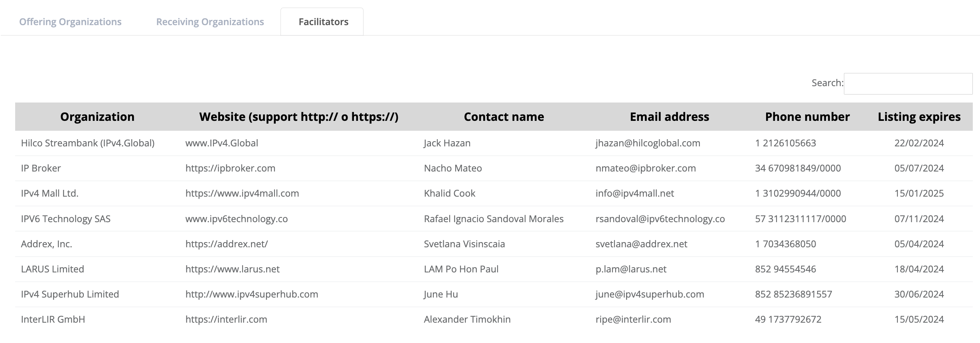Open the www.ipv6technology.co website link

[237, 219]
